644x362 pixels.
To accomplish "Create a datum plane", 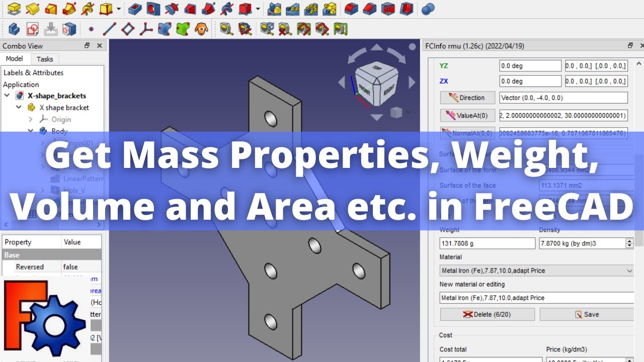I will tap(128, 29).
